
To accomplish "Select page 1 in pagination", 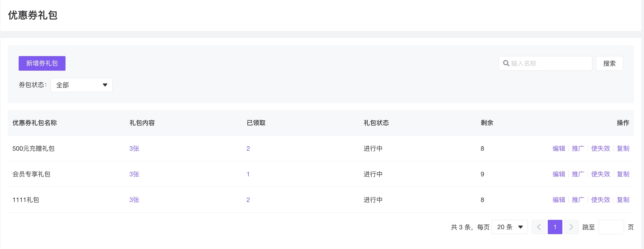I will pyautogui.click(x=555, y=227).
